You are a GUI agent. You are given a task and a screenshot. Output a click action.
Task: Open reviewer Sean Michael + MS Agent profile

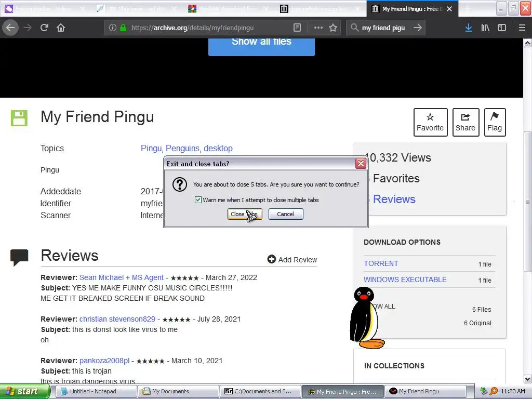tap(122, 277)
